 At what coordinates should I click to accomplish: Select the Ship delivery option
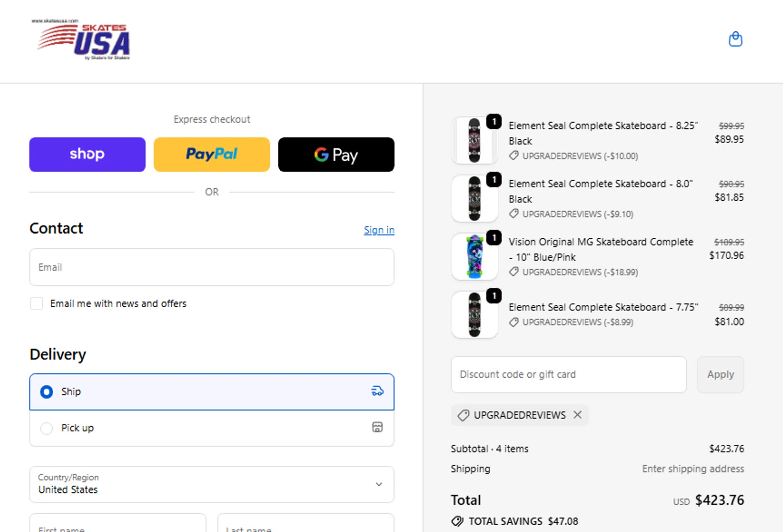212,392
